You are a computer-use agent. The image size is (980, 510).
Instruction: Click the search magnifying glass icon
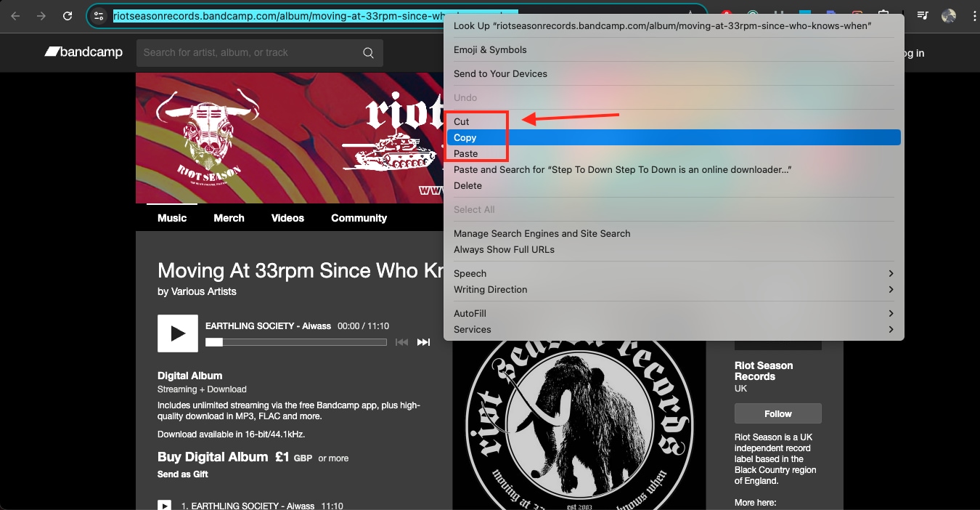click(x=368, y=52)
